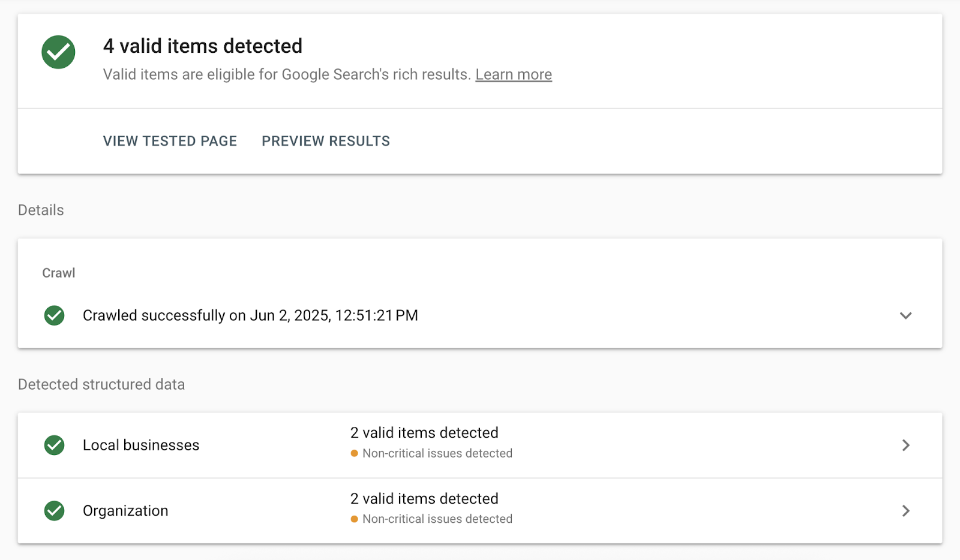Click the green success checkmark beside "4 valid items detected"
This screenshot has height=560, width=960.
point(58,52)
